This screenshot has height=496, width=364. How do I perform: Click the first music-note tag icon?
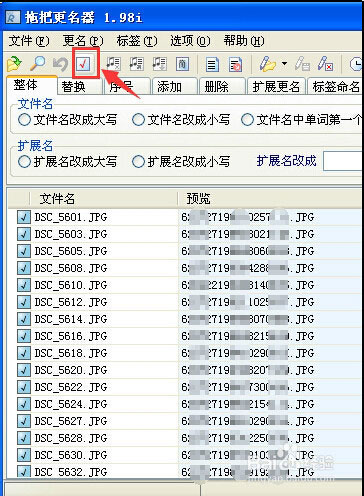tap(113, 64)
